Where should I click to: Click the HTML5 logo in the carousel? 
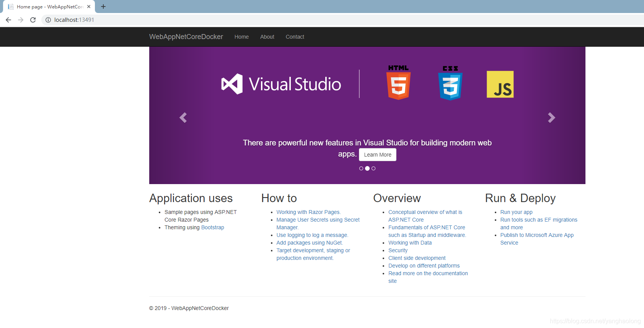coord(398,82)
